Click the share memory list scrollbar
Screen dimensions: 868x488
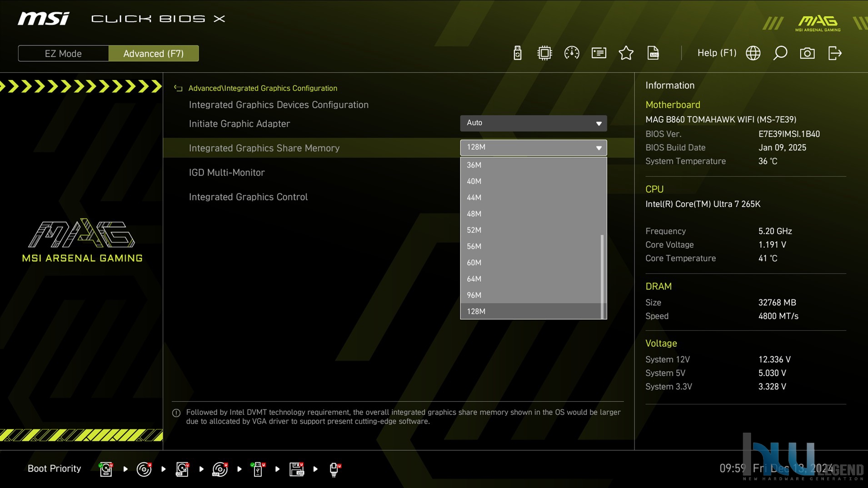[602, 276]
